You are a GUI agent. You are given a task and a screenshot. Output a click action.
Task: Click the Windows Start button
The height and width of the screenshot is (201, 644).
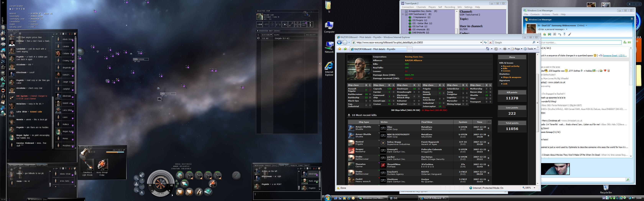[327, 198]
